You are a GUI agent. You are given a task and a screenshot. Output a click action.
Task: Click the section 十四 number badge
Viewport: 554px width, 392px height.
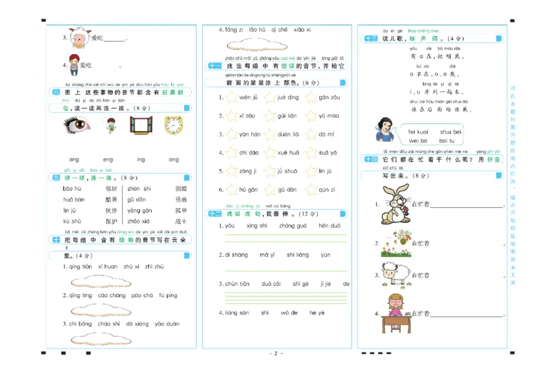pos(371,159)
